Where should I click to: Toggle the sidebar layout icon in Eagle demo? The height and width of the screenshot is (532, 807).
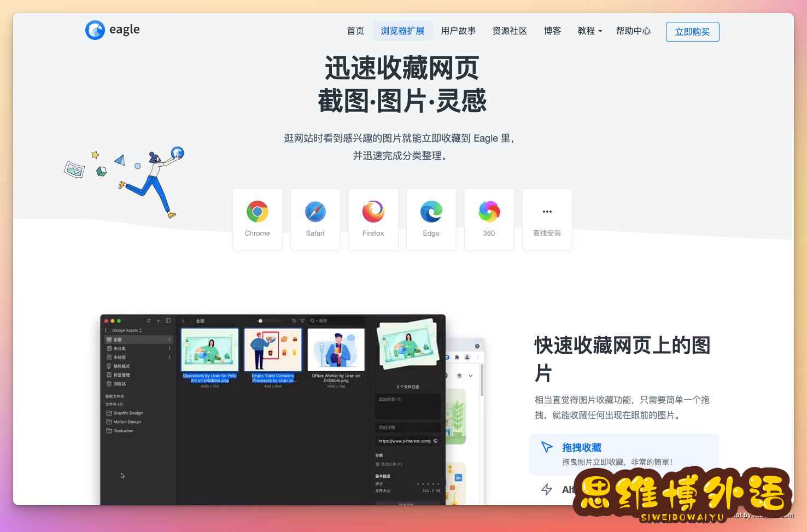[168, 321]
